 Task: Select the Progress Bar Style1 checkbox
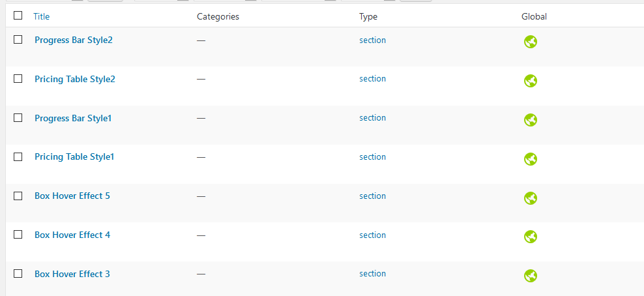pos(18,117)
